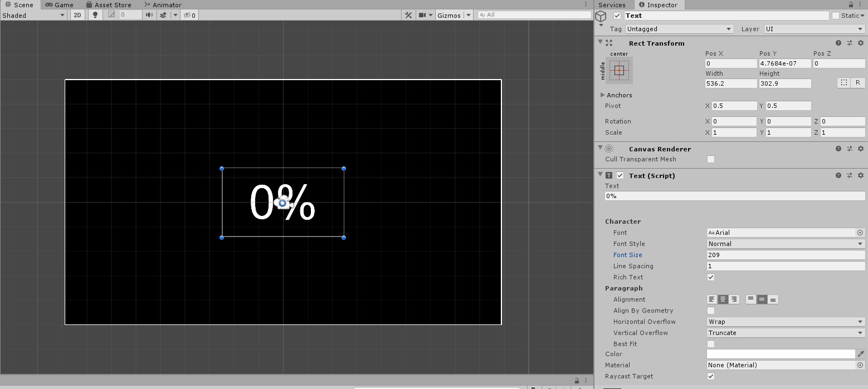Click the white Color swatch field
The image size is (868, 389).
[781, 354]
